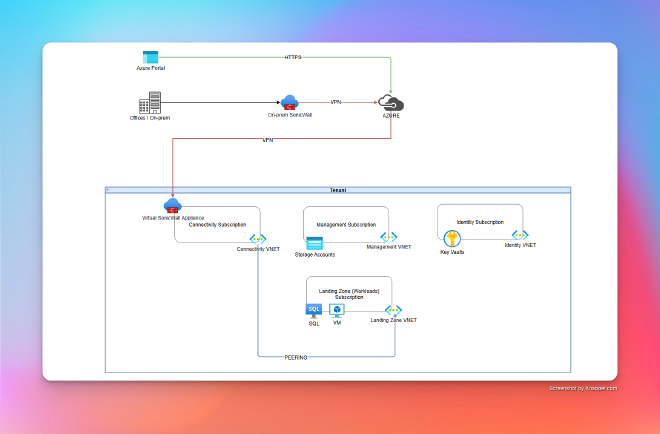Click the On-prem SonicWall cloud icon
Image resolution: width=660 pixels, height=434 pixels.
pos(290,103)
